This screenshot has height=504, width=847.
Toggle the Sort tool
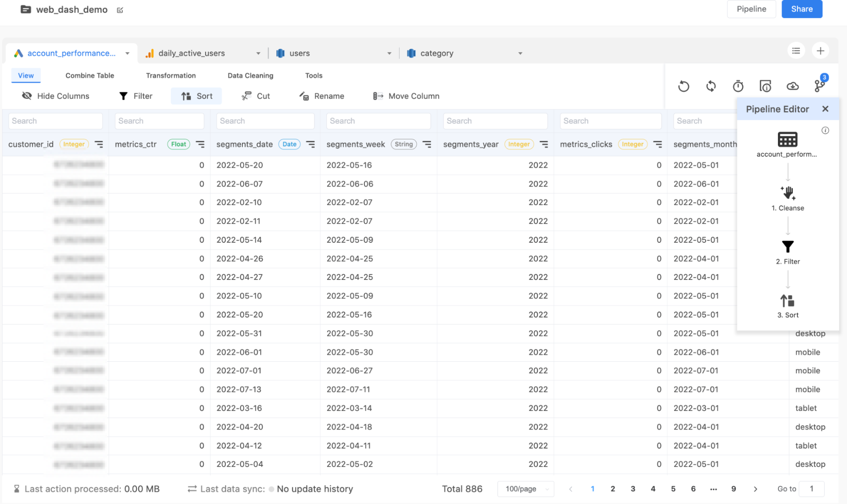[197, 96]
